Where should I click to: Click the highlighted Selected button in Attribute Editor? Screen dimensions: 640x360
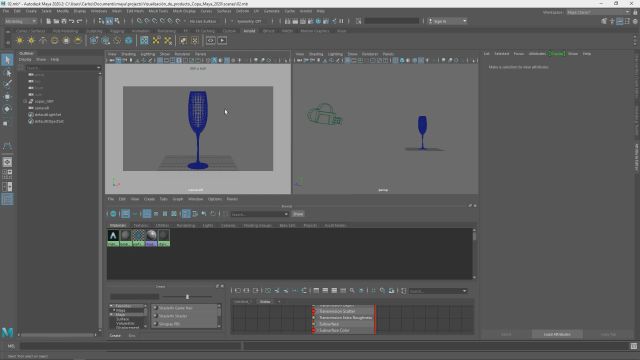click(557, 53)
